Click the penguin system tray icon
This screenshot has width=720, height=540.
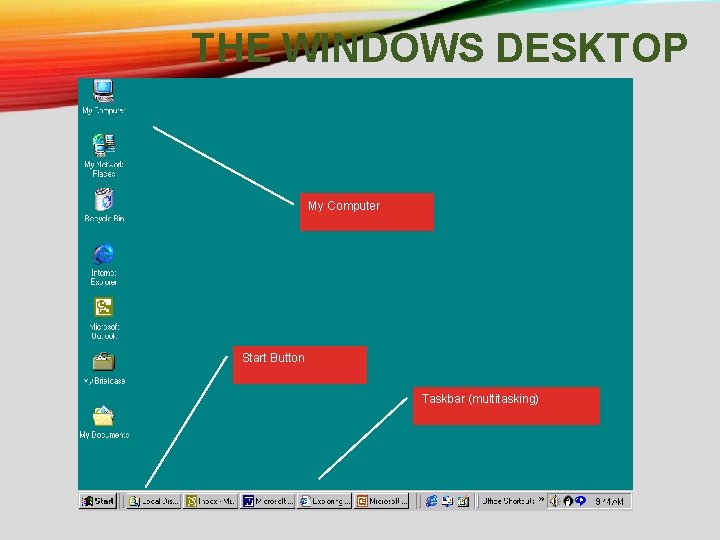tap(568, 501)
